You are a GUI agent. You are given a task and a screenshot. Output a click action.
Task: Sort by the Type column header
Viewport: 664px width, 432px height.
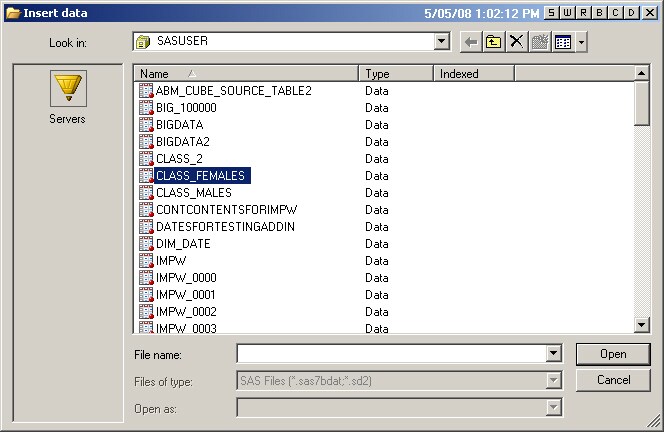coord(395,73)
